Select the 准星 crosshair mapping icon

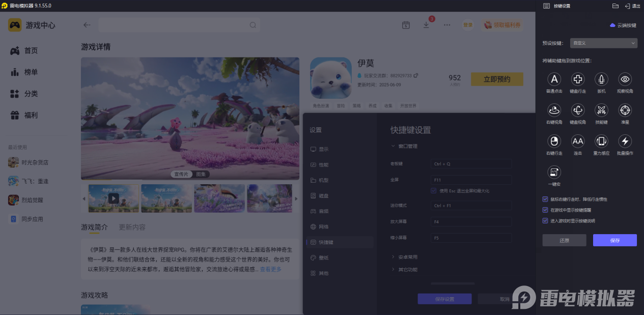(625, 111)
